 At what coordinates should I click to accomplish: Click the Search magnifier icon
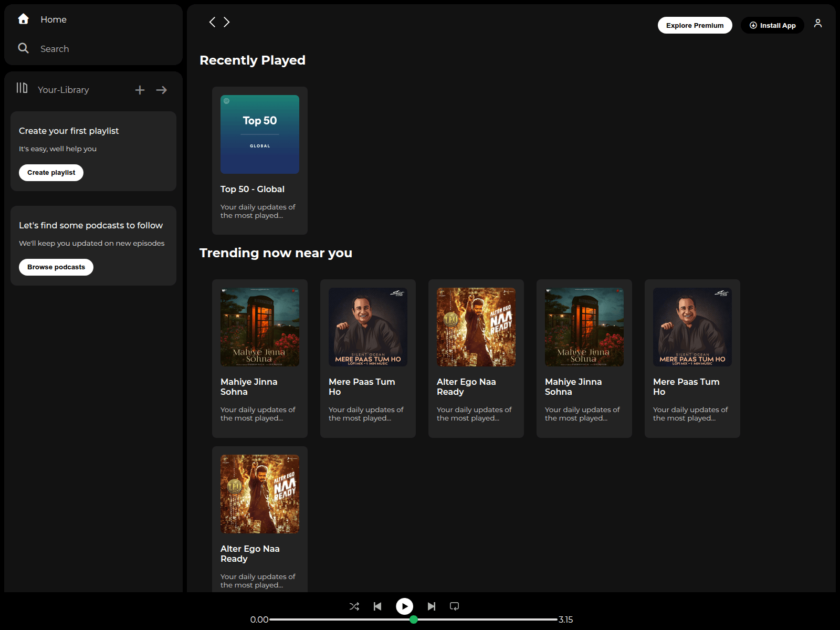point(23,48)
